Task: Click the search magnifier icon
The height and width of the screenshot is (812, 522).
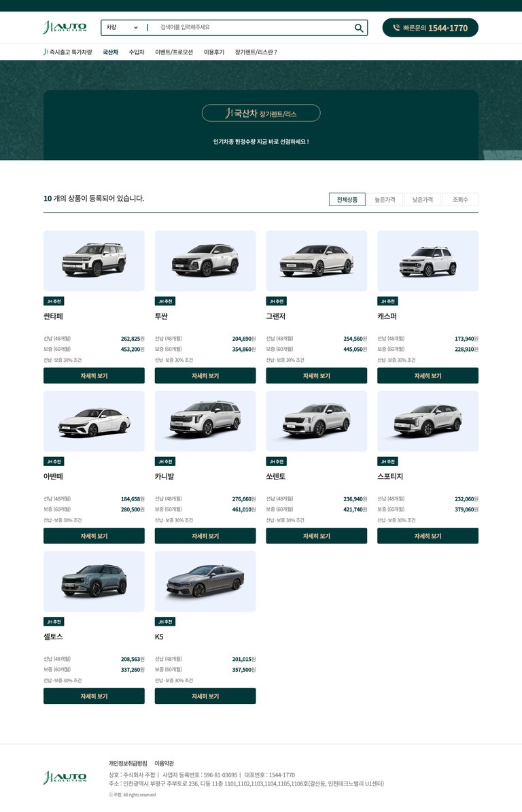Action: coord(358,28)
